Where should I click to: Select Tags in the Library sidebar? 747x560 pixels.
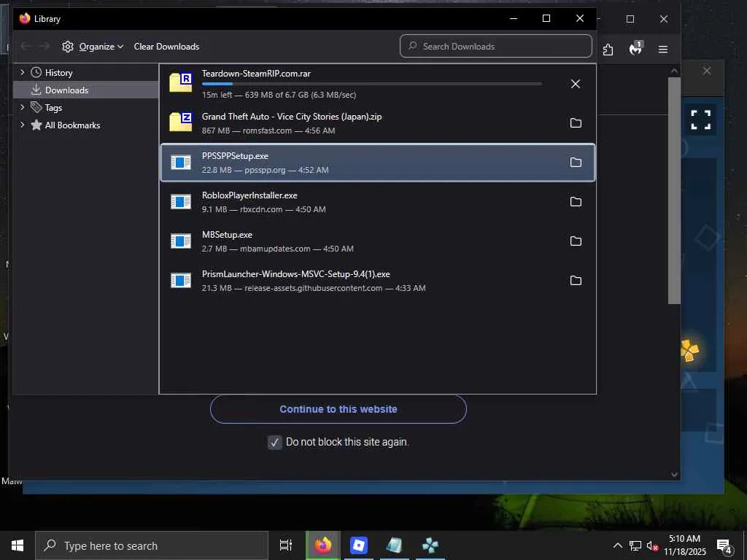pos(53,108)
